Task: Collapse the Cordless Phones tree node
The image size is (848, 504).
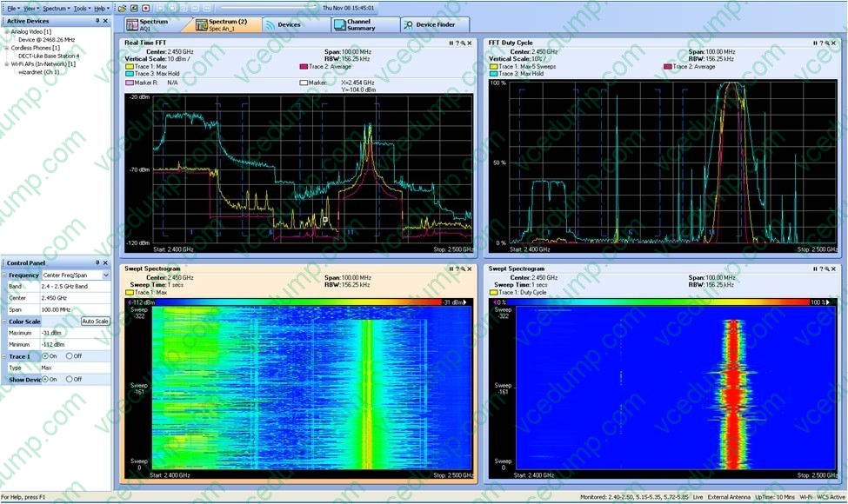Action: coord(5,48)
